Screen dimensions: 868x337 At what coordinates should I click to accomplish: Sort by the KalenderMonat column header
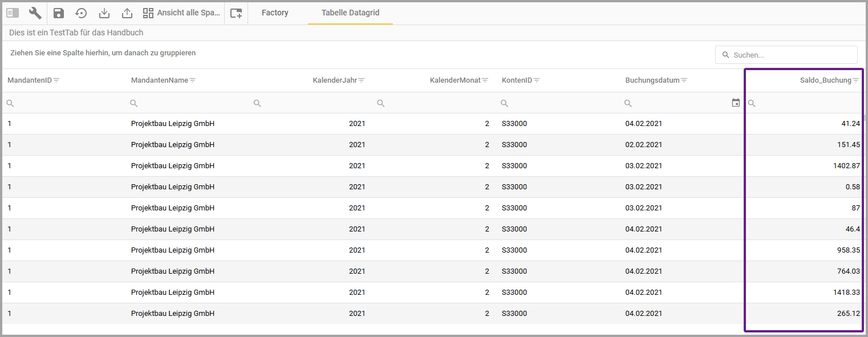point(455,80)
